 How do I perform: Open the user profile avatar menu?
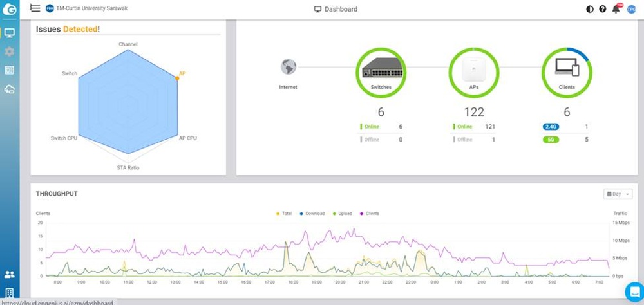(631, 9)
